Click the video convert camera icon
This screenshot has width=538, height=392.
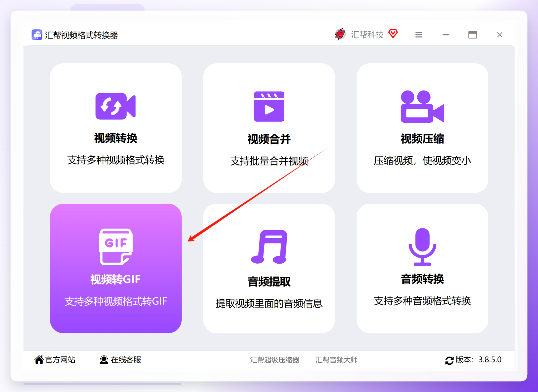115,106
